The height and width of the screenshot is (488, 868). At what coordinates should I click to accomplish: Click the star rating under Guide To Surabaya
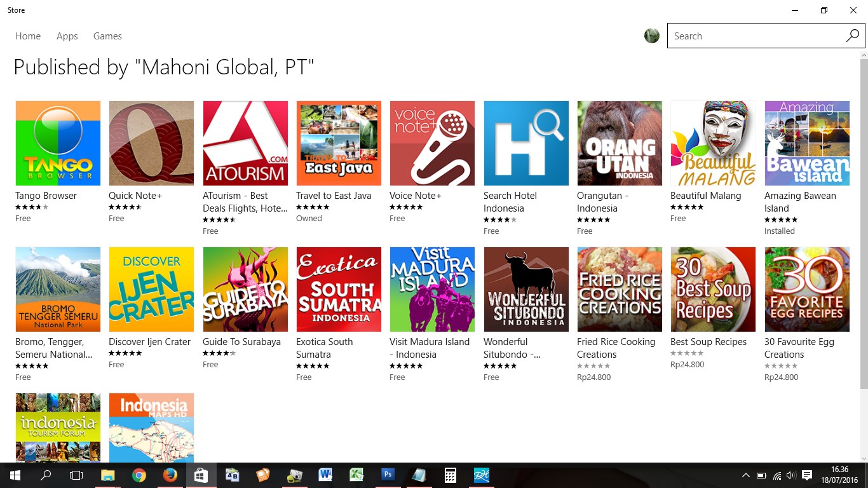[219, 353]
